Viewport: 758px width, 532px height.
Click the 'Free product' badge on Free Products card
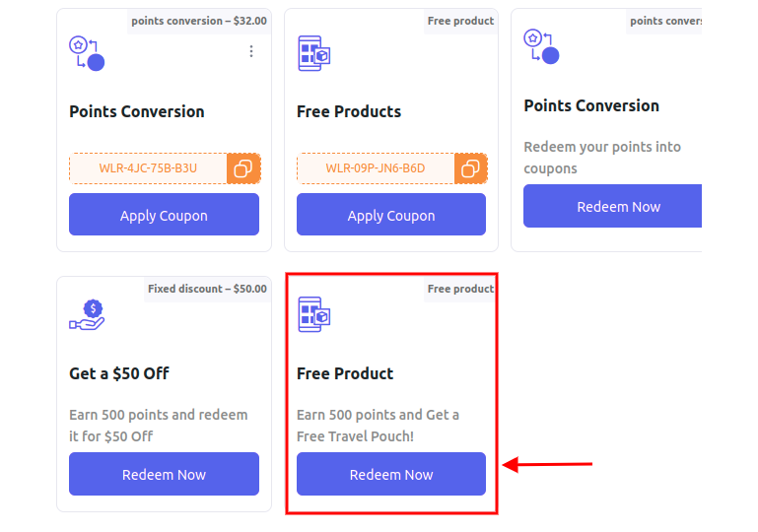point(460,22)
